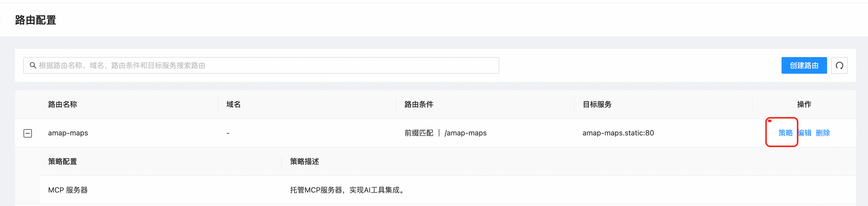
Task: Open 策略 for the amap-maps route
Action: (x=785, y=133)
